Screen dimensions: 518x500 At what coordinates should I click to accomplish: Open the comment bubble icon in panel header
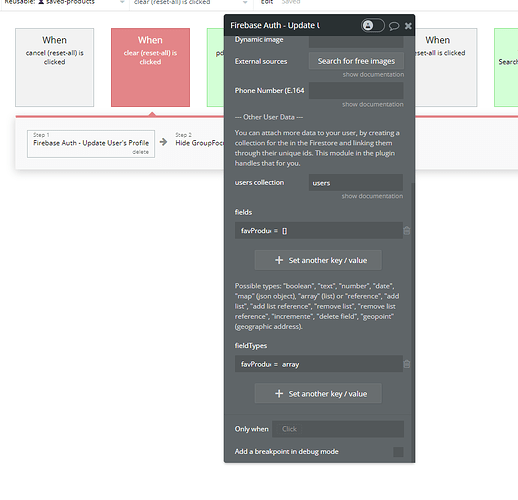[394, 26]
